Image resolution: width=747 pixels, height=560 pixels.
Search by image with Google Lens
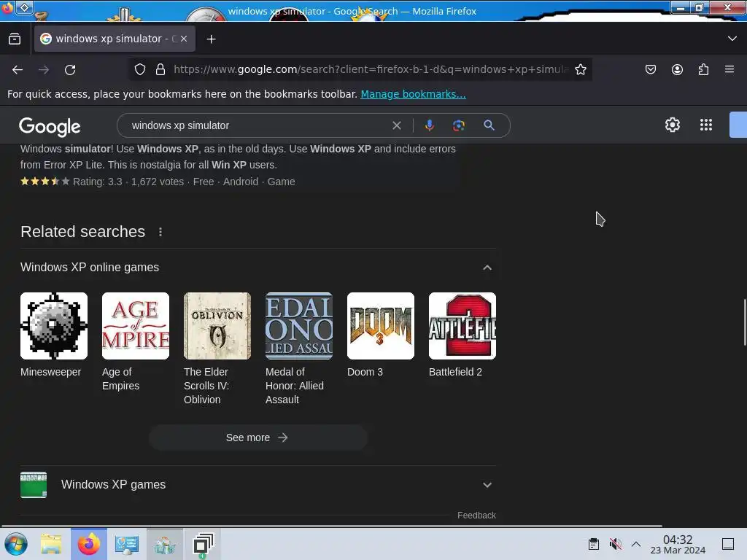[x=458, y=125]
